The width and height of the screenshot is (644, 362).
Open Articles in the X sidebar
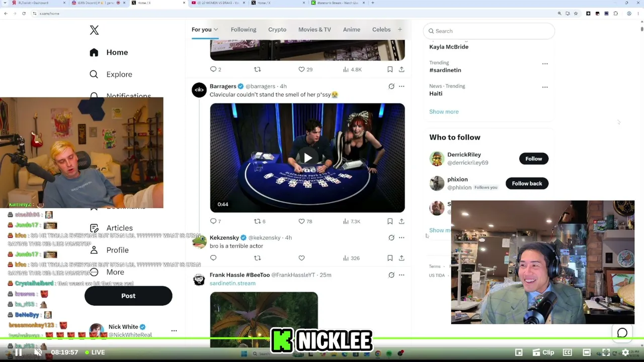point(111,228)
